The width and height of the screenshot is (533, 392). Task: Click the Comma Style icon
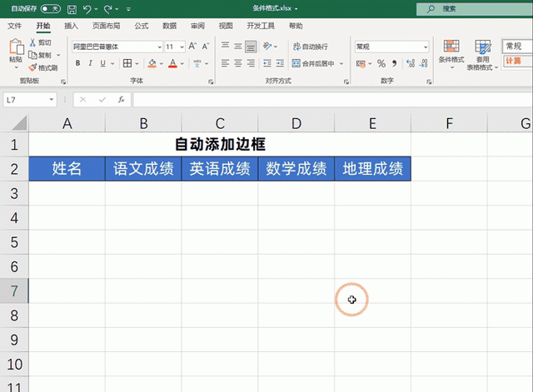[x=394, y=63]
